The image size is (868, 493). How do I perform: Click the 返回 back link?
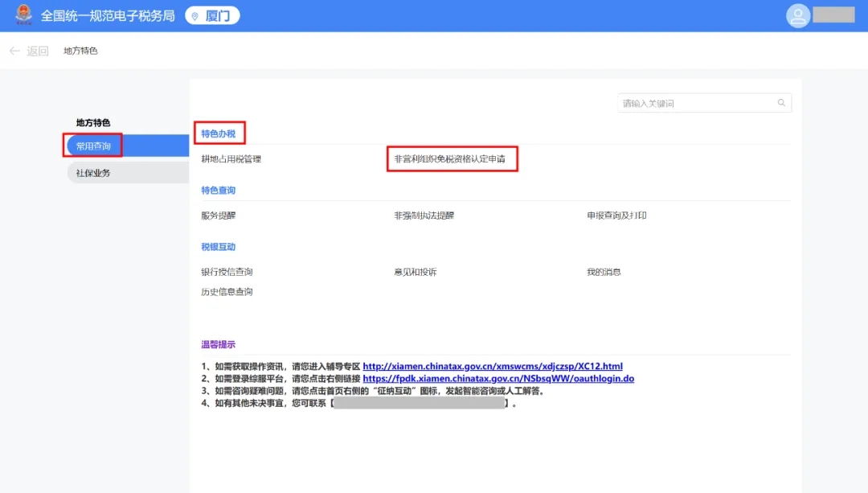(38, 51)
